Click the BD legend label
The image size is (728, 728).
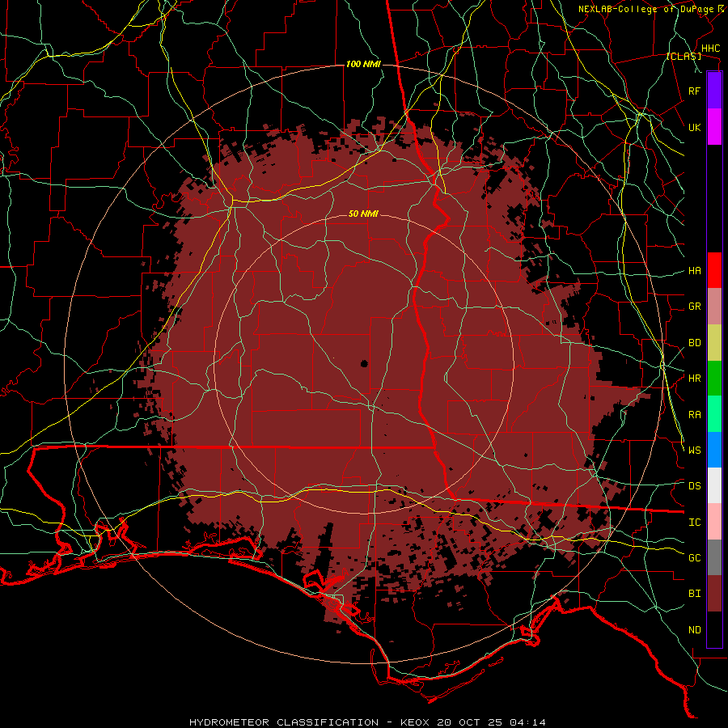click(x=694, y=343)
